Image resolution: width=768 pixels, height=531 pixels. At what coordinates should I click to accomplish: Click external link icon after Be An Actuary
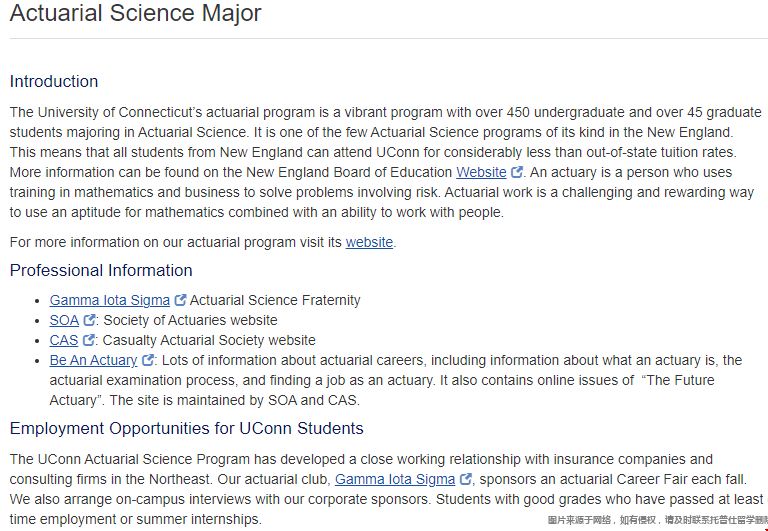tap(148, 360)
